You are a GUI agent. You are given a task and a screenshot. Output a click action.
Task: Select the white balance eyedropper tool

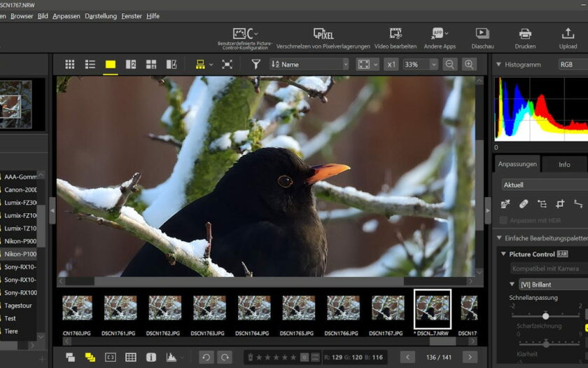[505, 204]
